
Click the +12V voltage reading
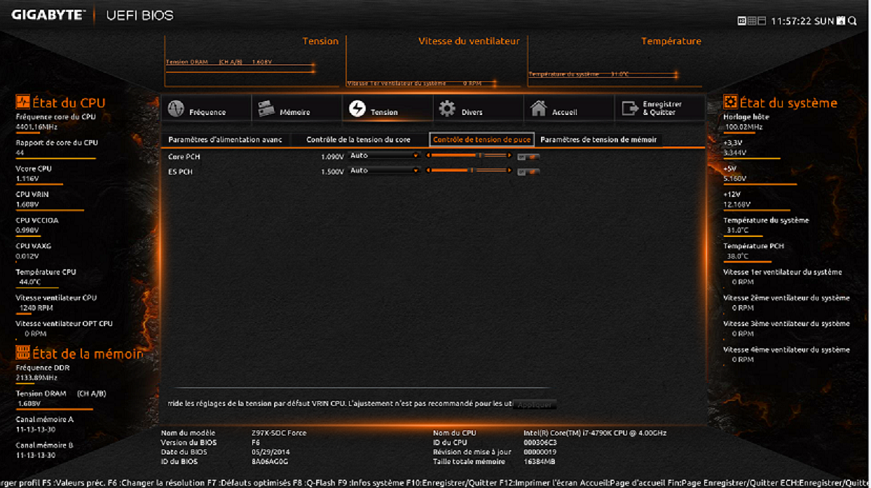tap(737, 199)
